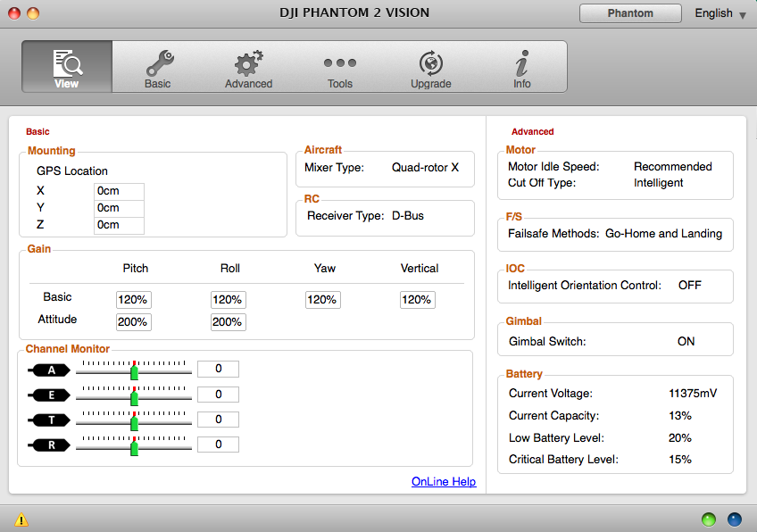The width and height of the screenshot is (757, 532).
Task: Click the Basic Yaw gain field
Action: [x=323, y=300]
